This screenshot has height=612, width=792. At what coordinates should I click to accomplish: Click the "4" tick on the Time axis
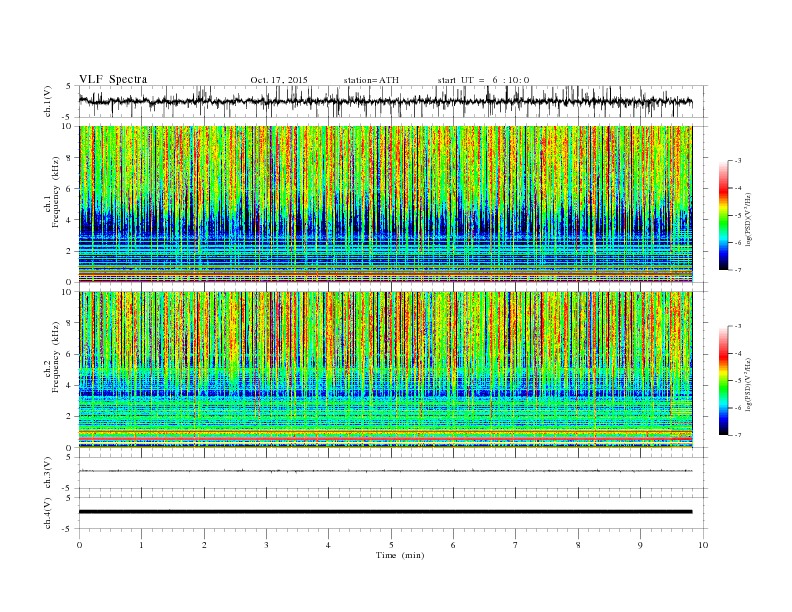coord(328,545)
